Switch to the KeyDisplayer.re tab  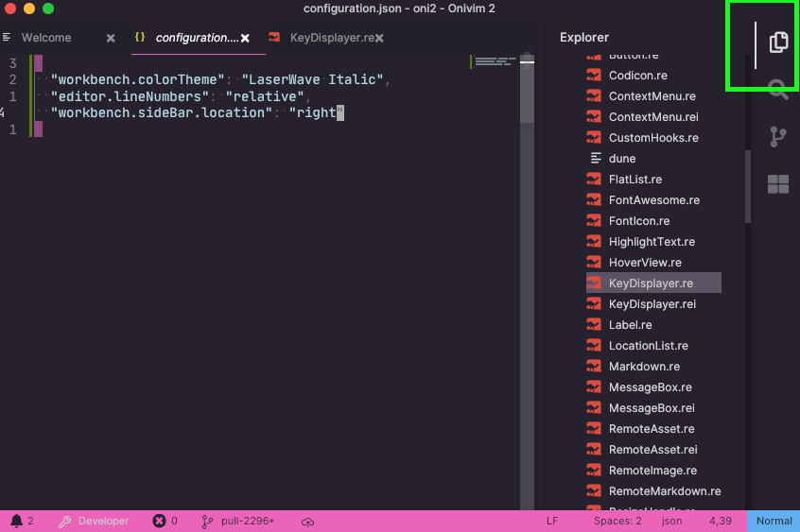[x=332, y=38]
